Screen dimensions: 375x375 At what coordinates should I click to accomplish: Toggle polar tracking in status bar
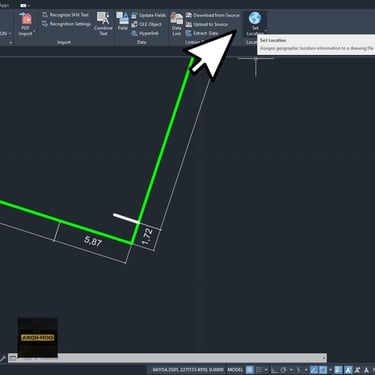(x=283, y=370)
